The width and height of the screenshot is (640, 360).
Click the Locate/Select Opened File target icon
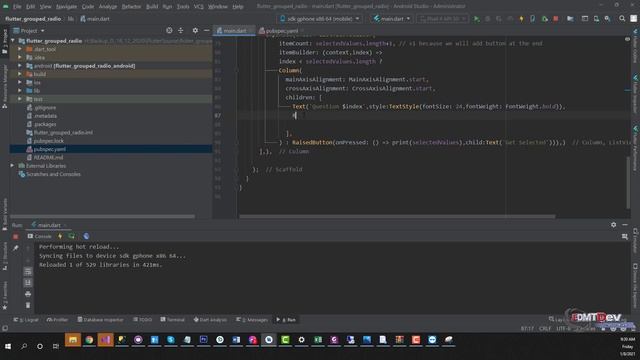click(169, 31)
